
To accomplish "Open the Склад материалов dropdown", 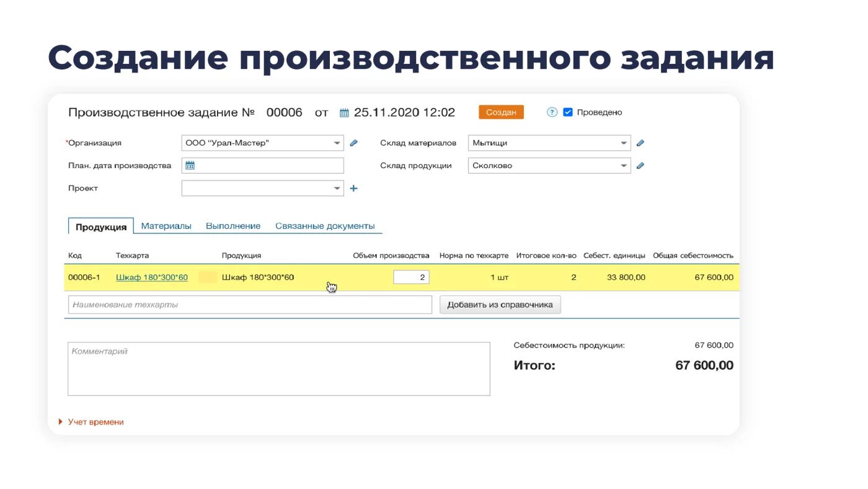I will [549, 143].
